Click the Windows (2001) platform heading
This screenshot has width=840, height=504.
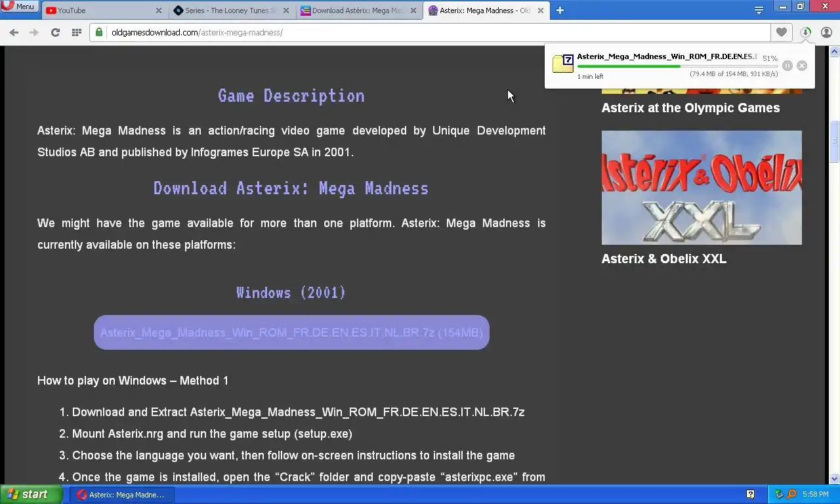point(291,293)
